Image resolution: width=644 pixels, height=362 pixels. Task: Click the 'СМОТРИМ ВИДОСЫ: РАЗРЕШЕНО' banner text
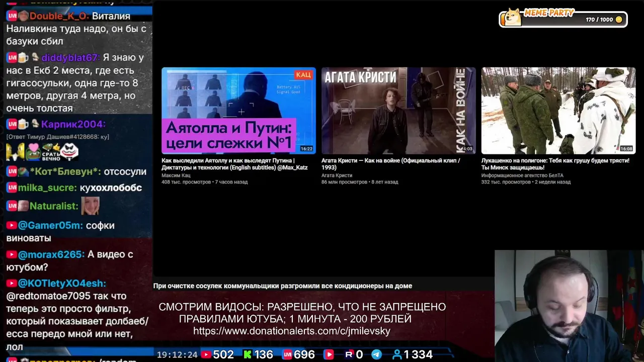302,307
